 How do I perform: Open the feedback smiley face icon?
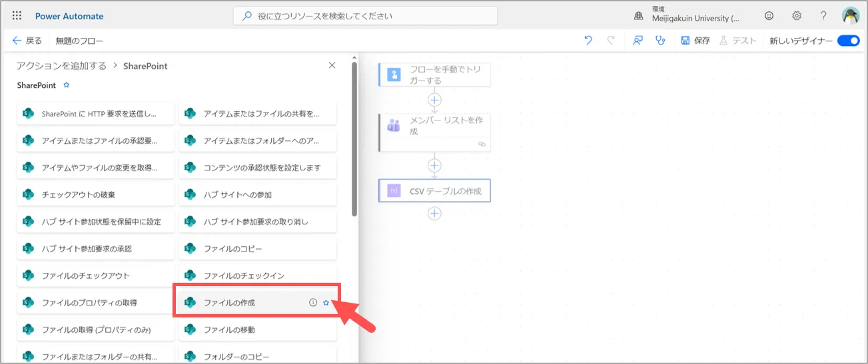click(x=769, y=16)
